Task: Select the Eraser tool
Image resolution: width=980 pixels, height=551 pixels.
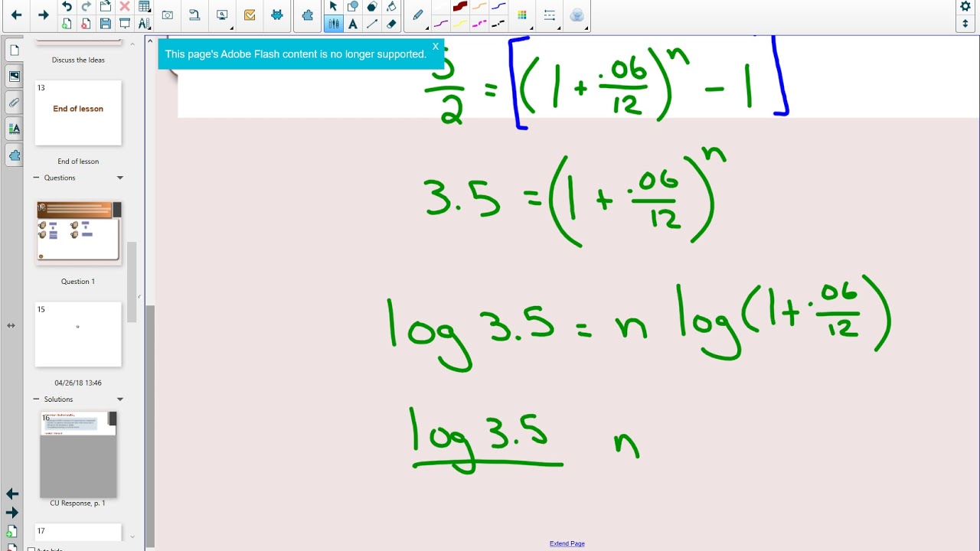Action: coord(391,24)
